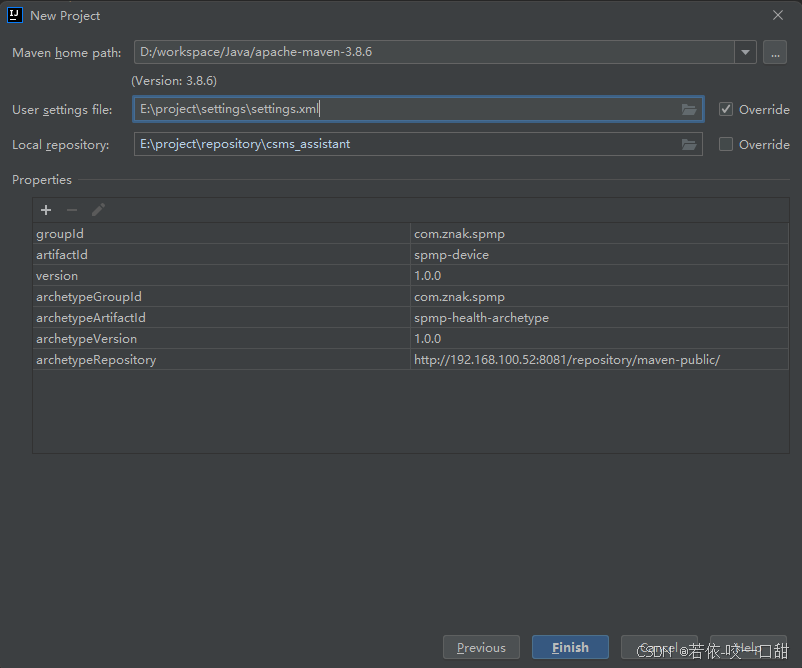Select the archetypeRepository property row

pos(220,360)
